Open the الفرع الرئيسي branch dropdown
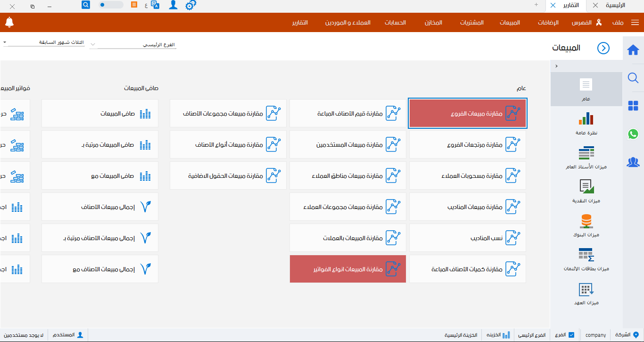The height and width of the screenshot is (342, 644). point(132,44)
